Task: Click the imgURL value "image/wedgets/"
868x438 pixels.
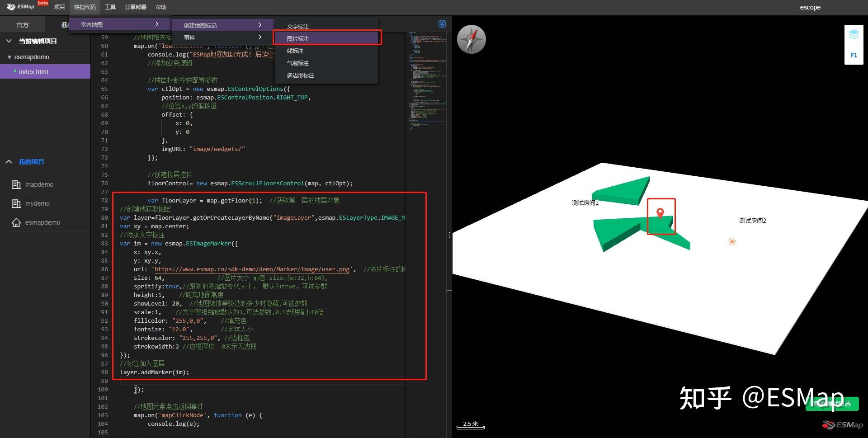Action: (x=217, y=149)
